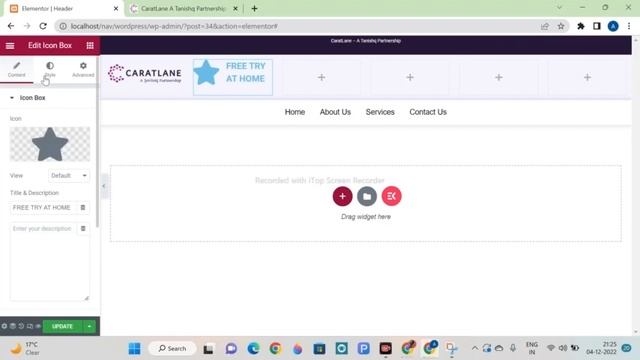Open Chrome three-dot menu
Image resolution: width=640 pixels, height=360 pixels.
(629, 26)
